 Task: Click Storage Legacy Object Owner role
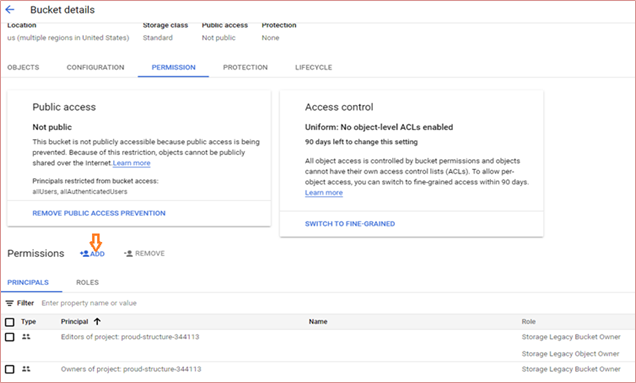point(571,354)
